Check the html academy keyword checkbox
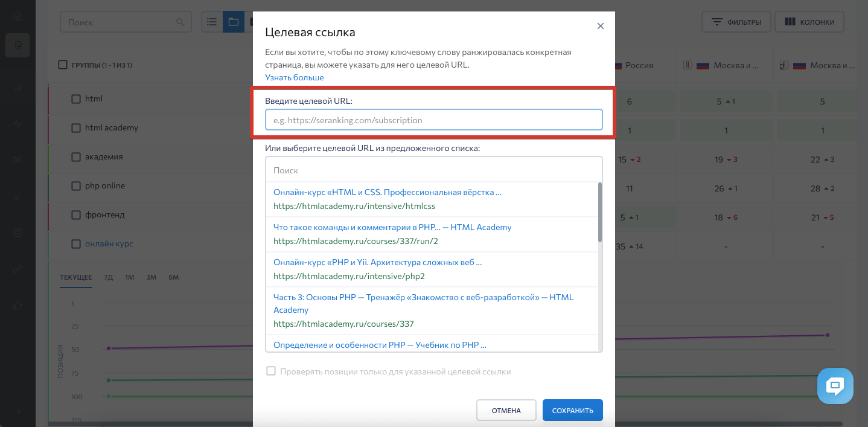Viewport: 868px width, 427px height. coord(76,127)
